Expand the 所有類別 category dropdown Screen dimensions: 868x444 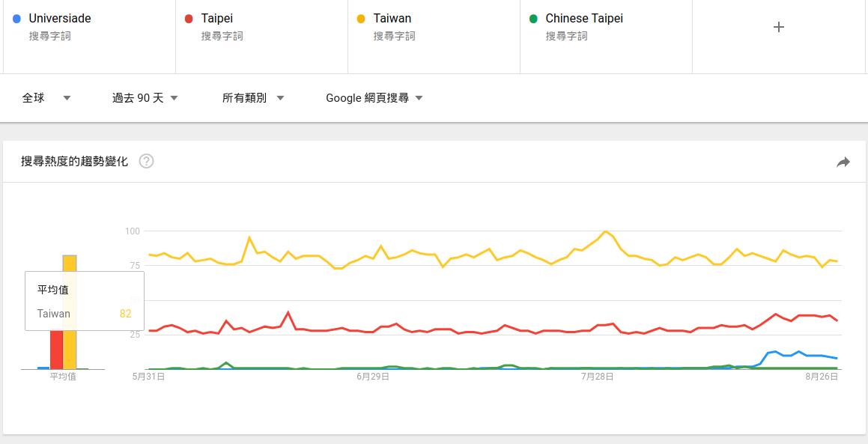(x=253, y=98)
